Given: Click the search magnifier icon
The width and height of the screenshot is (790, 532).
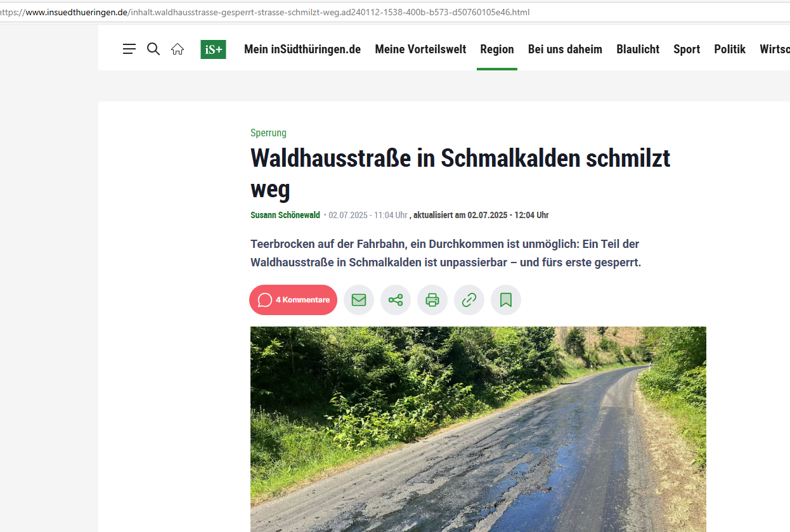Looking at the screenshot, I should click(153, 49).
